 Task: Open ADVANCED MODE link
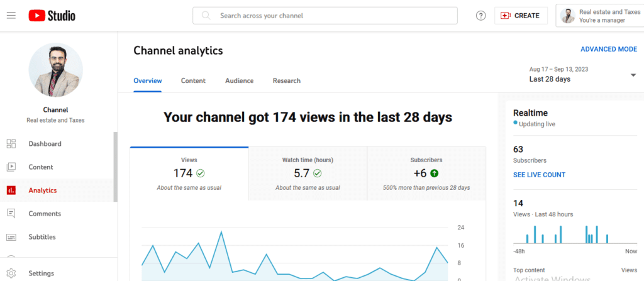click(608, 50)
